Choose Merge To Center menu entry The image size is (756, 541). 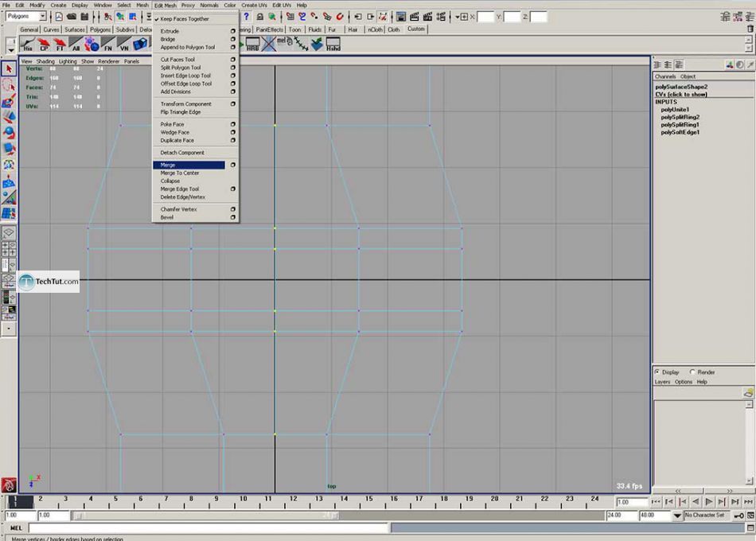pos(180,173)
